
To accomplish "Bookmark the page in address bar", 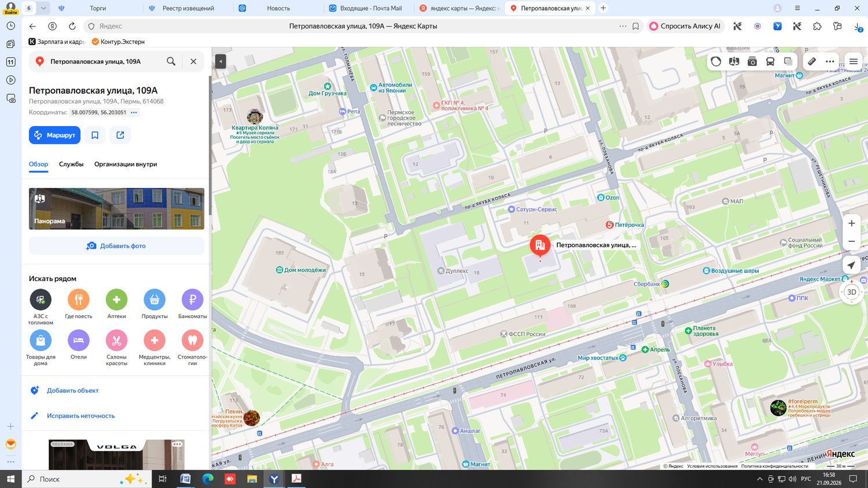I will (x=635, y=26).
